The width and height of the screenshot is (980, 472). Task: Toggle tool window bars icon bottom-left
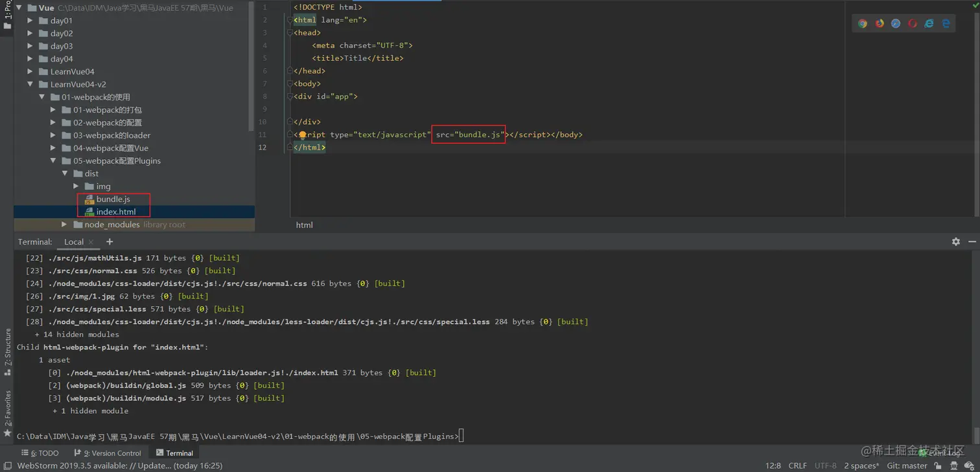pos(7,466)
